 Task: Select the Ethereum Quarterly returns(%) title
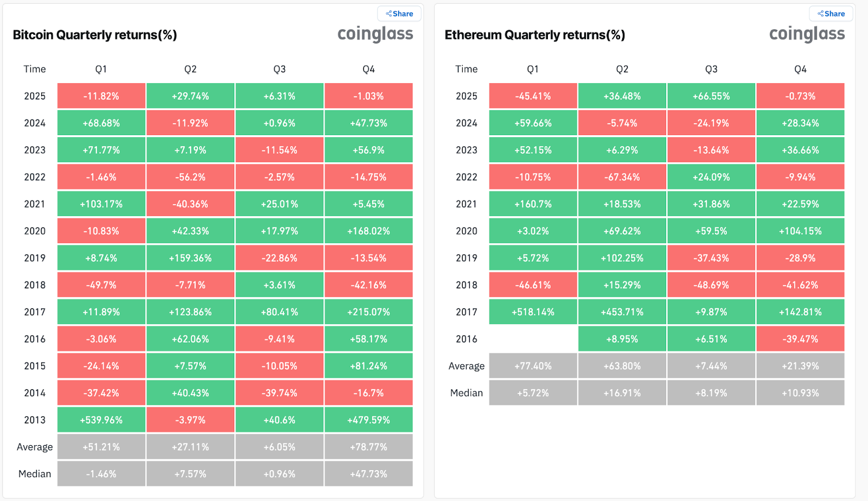pyautogui.click(x=535, y=35)
